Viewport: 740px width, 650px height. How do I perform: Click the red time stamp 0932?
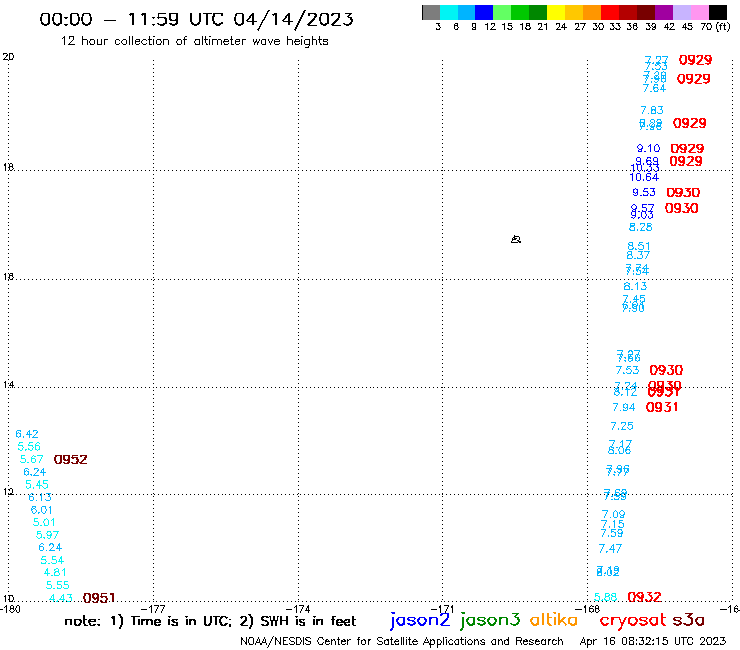[x=644, y=597]
